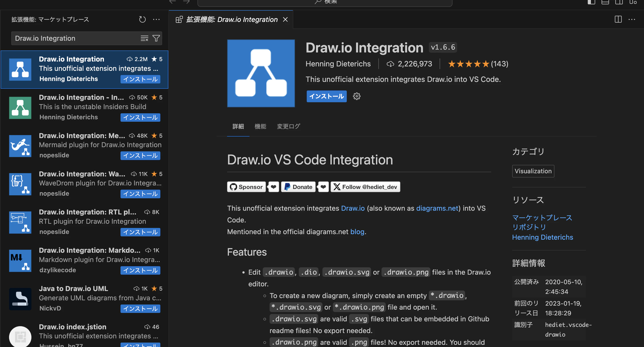644x347 pixels.
Task: Open the editor's more actions menu
Action: (x=632, y=19)
